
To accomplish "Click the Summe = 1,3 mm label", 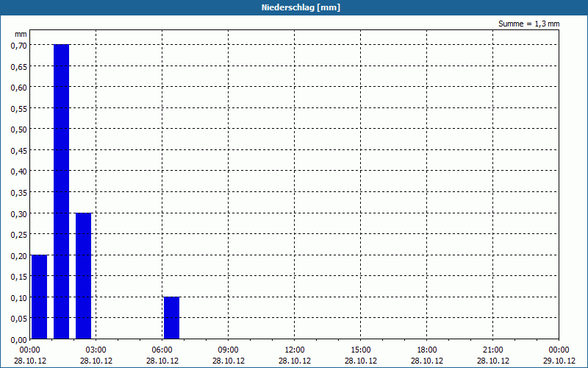I will pos(528,24).
